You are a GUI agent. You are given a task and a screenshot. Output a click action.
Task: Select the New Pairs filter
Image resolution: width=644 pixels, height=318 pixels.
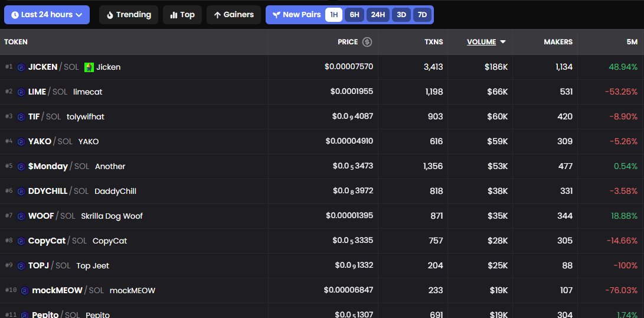[x=296, y=15]
